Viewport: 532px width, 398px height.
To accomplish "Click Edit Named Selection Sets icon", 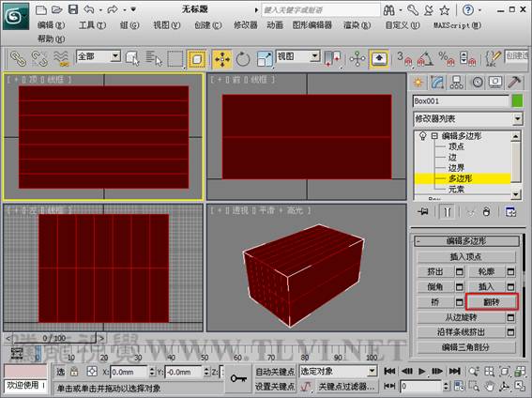I will tap(493, 58).
